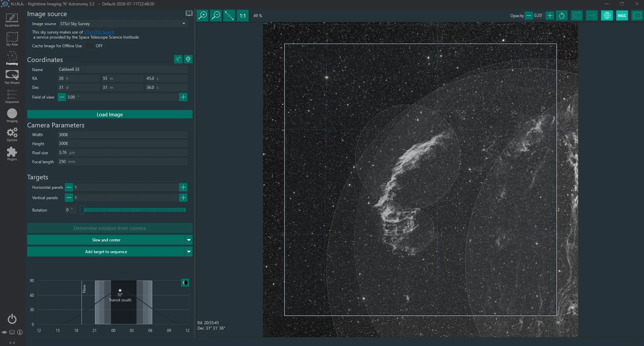The image size is (644, 346).
Task: Click the get coordinates from telescope icon
Action: click(178, 59)
